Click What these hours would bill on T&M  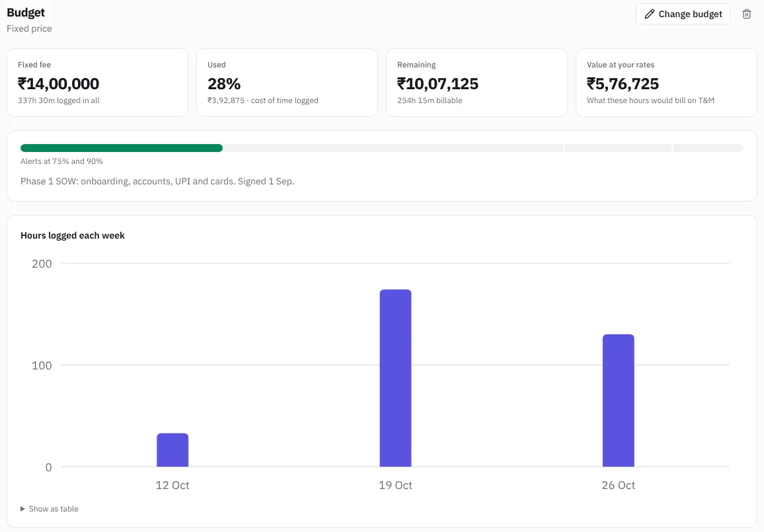click(650, 100)
